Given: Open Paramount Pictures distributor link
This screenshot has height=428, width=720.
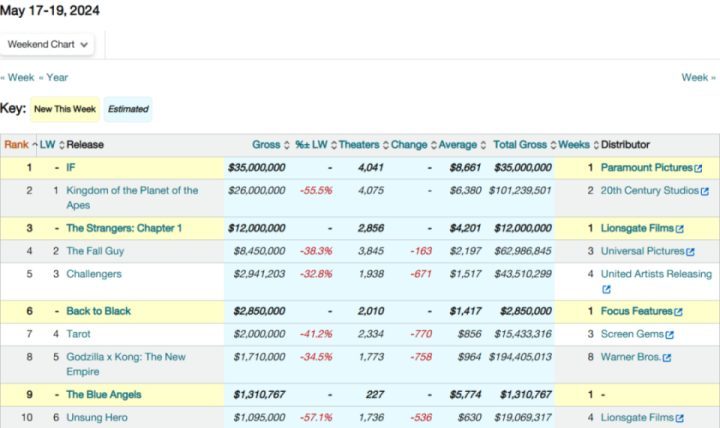Looking at the screenshot, I should tap(647, 168).
